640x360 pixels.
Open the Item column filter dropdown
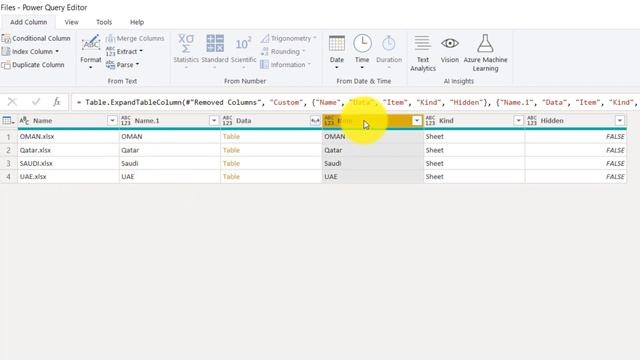coord(417,120)
